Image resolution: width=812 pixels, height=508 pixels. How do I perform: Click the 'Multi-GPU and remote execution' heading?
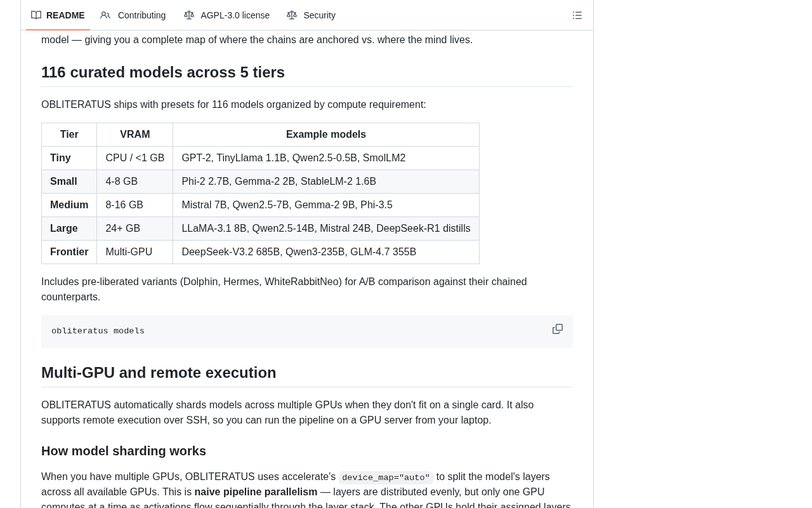click(x=159, y=373)
